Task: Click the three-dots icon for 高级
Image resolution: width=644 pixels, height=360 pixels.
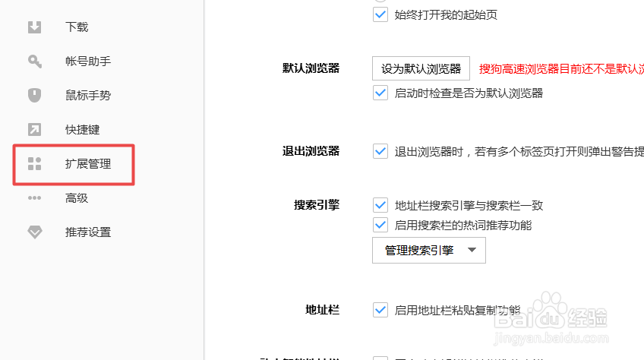Action: [x=34, y=198]
